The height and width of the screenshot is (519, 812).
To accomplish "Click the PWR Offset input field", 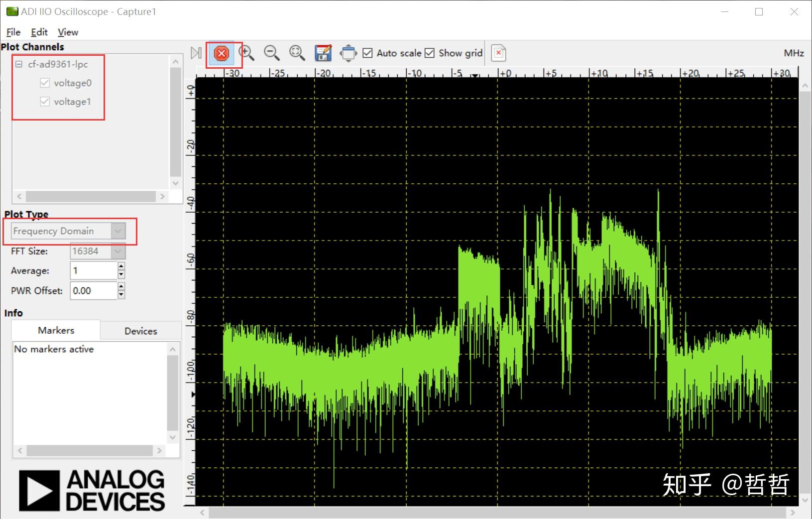I will pyautogui.click(x=94, y=291).
